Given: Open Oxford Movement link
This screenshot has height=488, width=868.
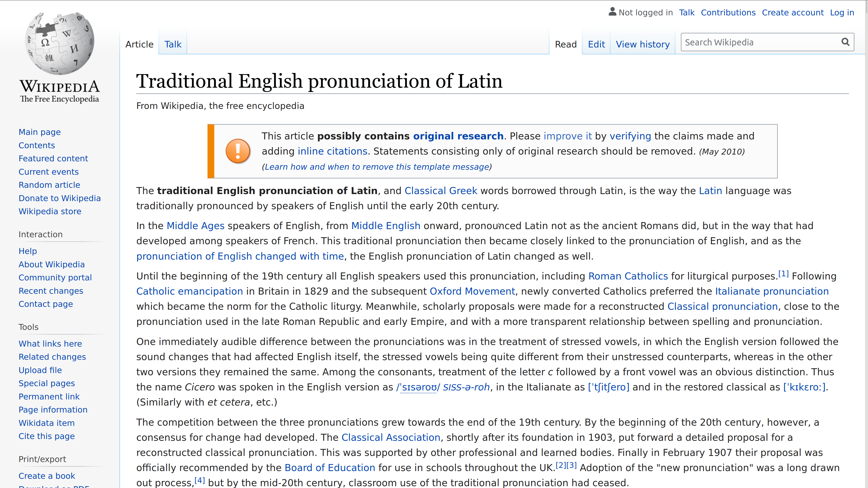Looking at the screenshot, I should coord(472,291).
